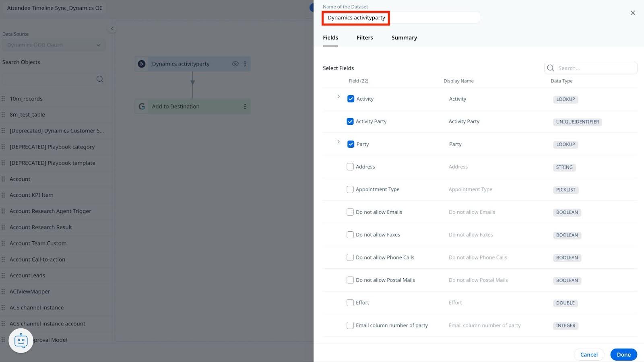Switch to the Filters tab
Viewport: 644px width, 362px height.
point(365,37)
